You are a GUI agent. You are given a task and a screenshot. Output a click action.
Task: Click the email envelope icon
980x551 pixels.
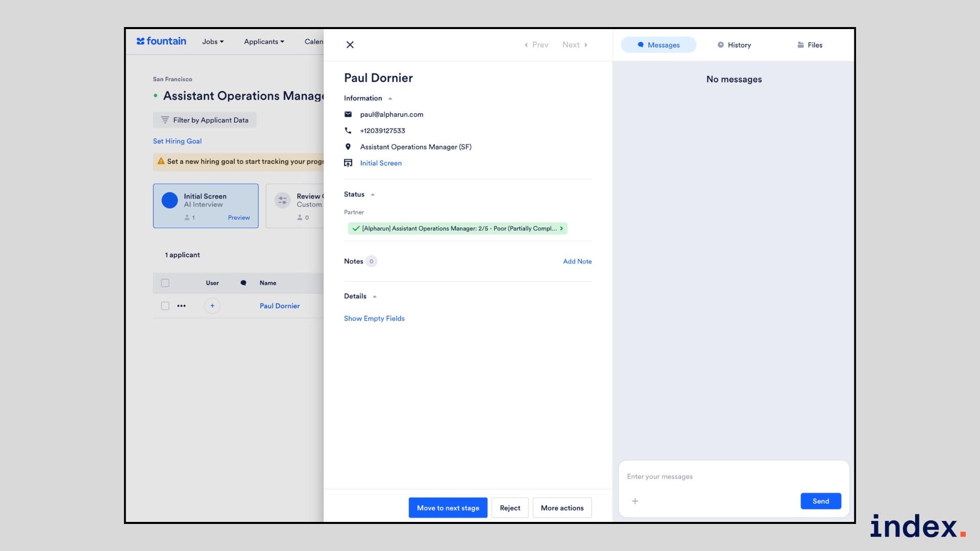[348, 114]
